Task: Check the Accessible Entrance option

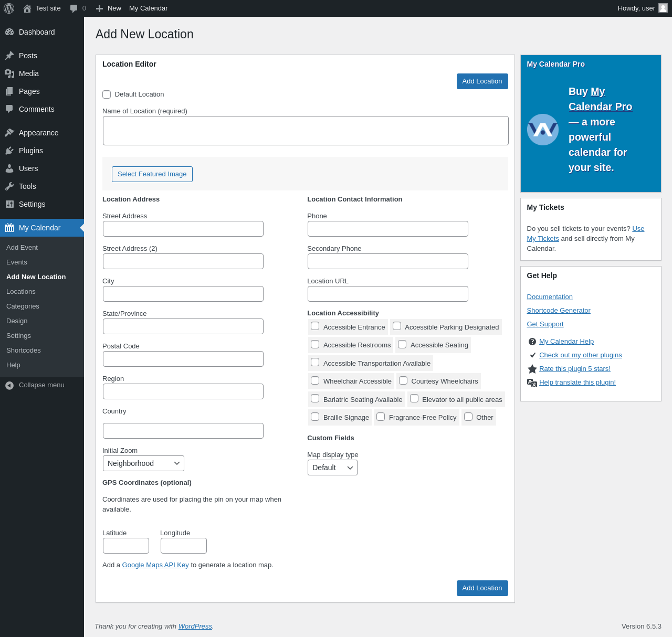Action: click(x=315, y=326)
